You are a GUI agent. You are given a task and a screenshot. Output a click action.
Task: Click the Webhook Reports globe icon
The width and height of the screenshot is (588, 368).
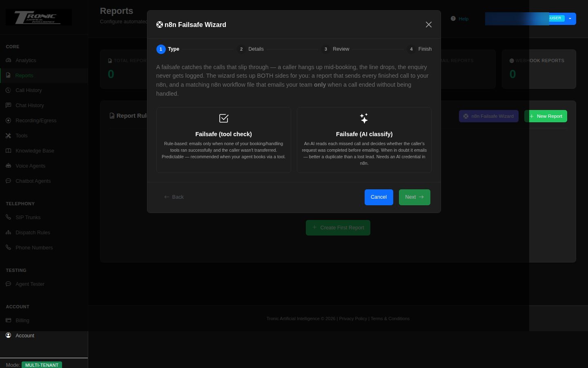[512, 61]
